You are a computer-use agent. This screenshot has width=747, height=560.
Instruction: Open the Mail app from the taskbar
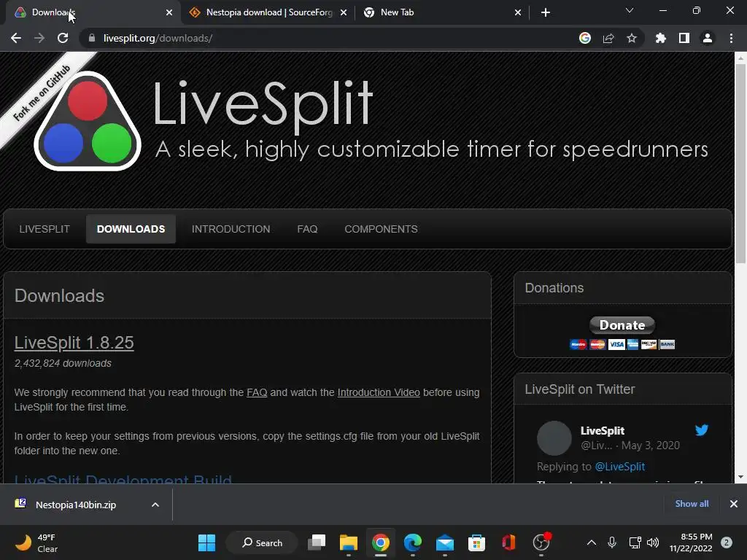pos(444,542)
